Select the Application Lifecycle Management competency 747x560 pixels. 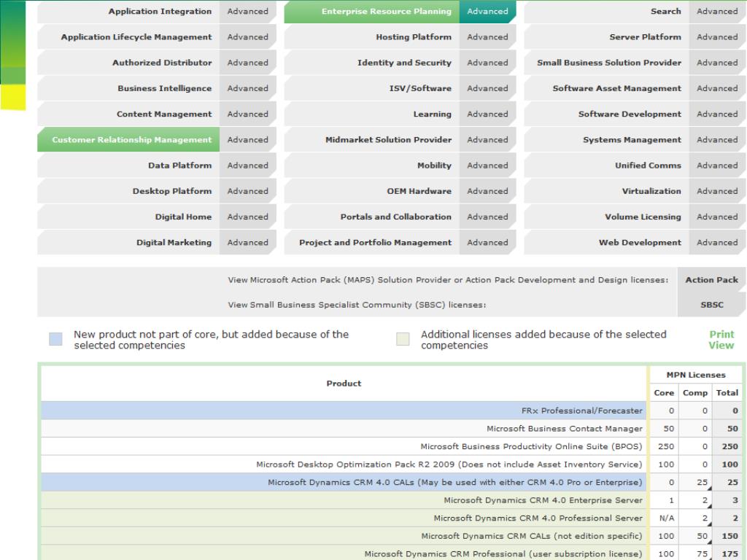pyautogui.click(x=128, y=37)
